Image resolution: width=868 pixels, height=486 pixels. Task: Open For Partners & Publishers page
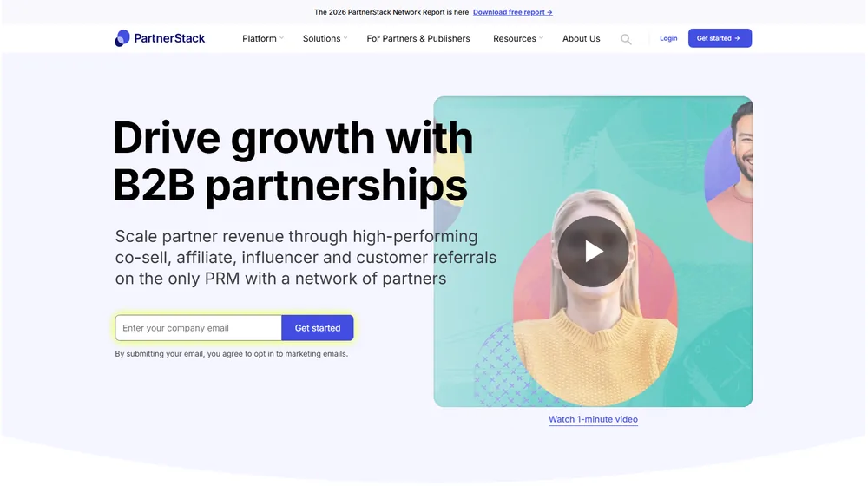pos(418,38)
